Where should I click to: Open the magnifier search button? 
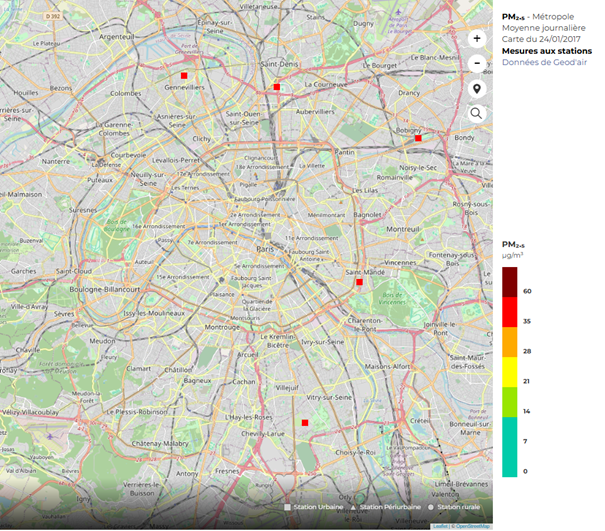tap(477, 114)
